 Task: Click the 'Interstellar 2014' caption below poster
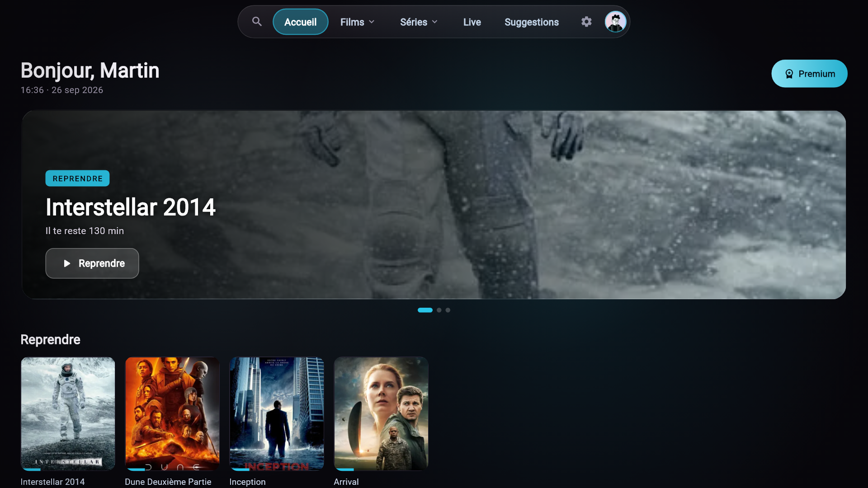pyautogui.click(x=53, y=482)
